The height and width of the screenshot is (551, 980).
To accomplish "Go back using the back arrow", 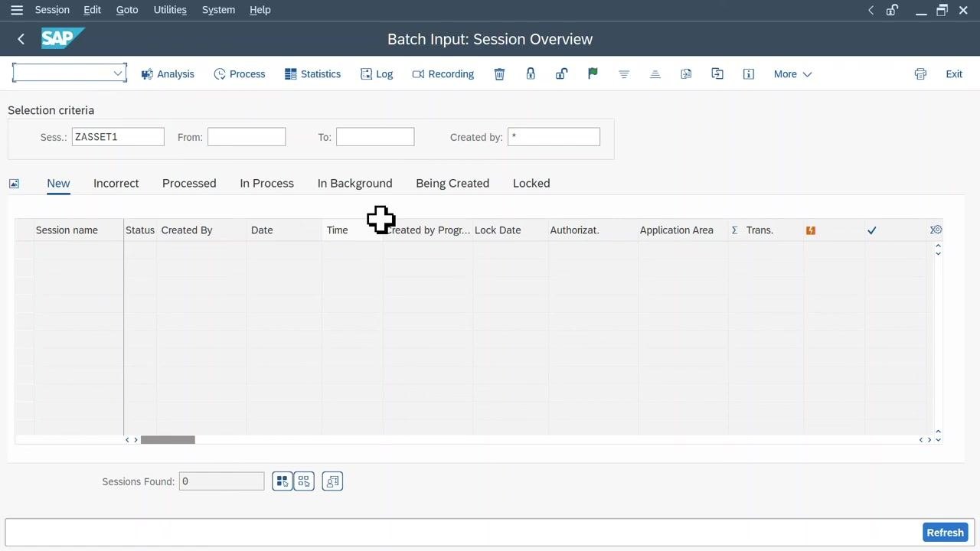I will click(21, 39).
